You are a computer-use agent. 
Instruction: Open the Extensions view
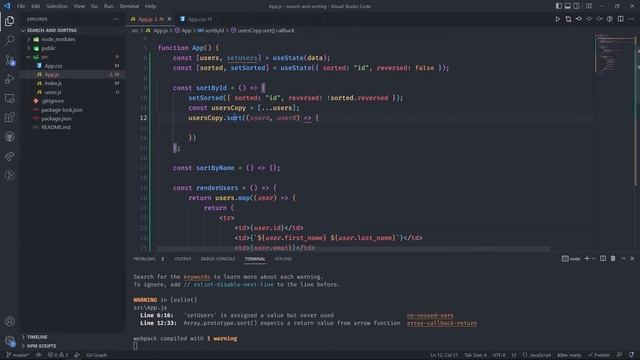[x=9, y=118]
